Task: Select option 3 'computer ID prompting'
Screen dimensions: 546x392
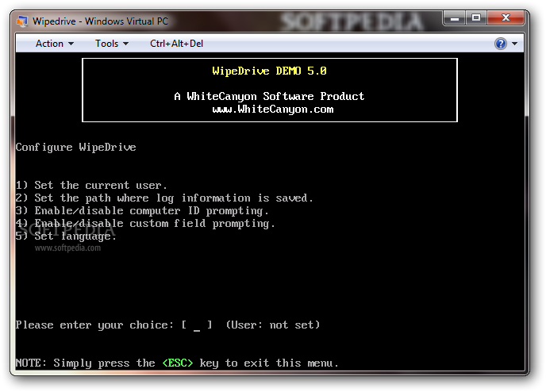Action: tap(142, 211)
